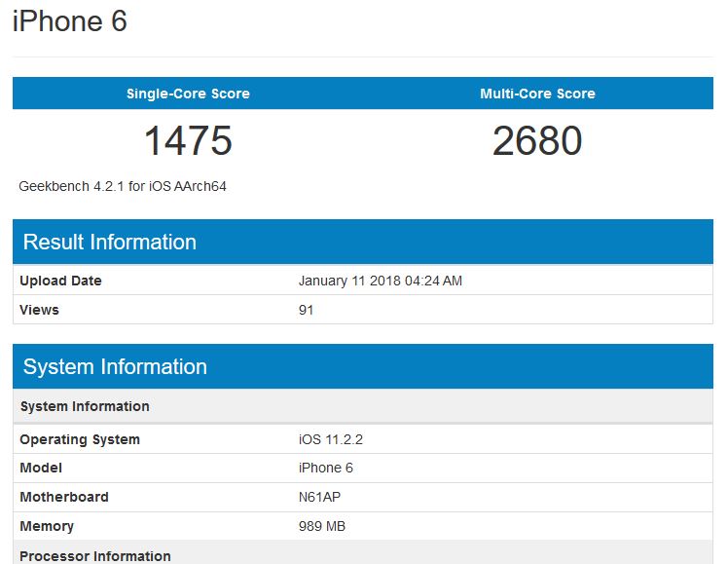Select the Upload Date label
The image size is (728, 564).
[60, 281]
